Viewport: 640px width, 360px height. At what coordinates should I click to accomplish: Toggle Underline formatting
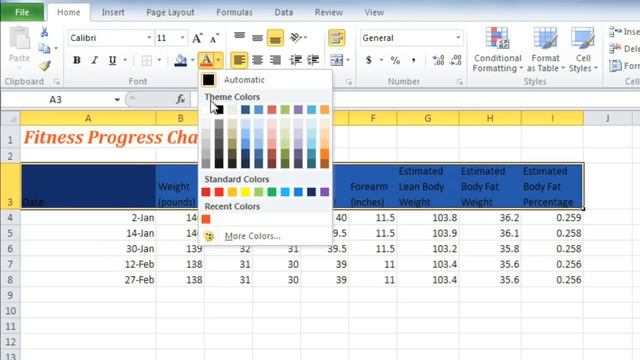(112, 60)
